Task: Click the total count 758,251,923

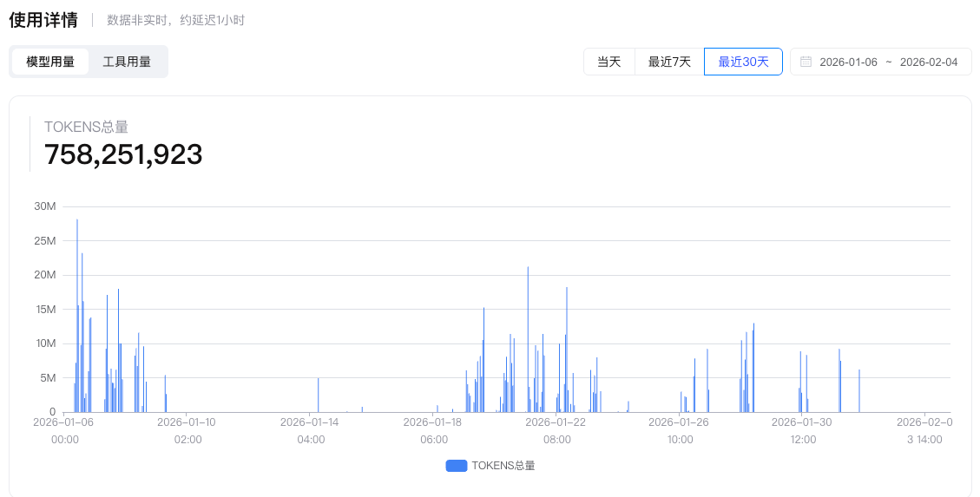Action: pos(123,154)
